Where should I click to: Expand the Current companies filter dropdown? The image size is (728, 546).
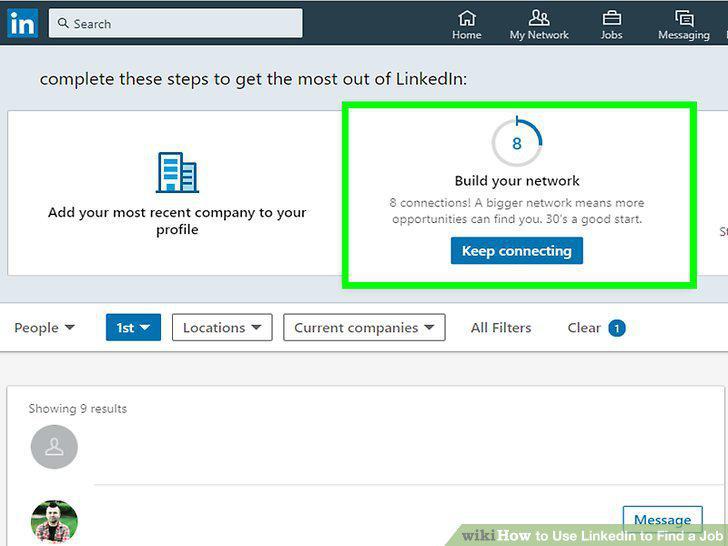(x=364, y=327)
